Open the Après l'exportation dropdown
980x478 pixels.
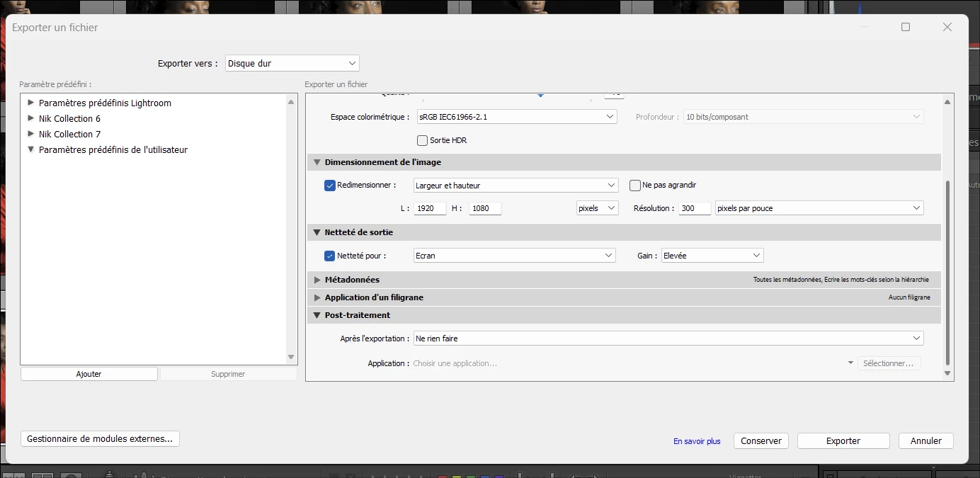point(668,338)
